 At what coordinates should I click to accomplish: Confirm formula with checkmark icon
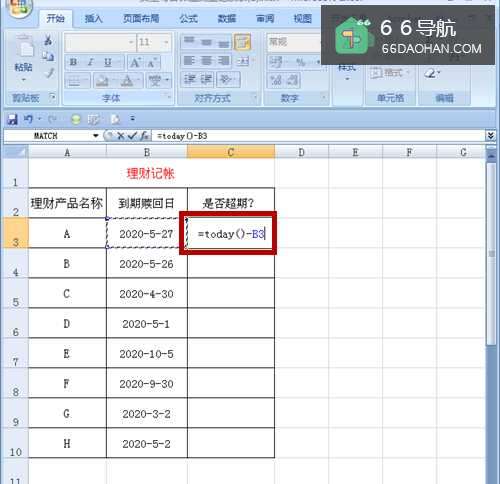click(x=132, y=136)
